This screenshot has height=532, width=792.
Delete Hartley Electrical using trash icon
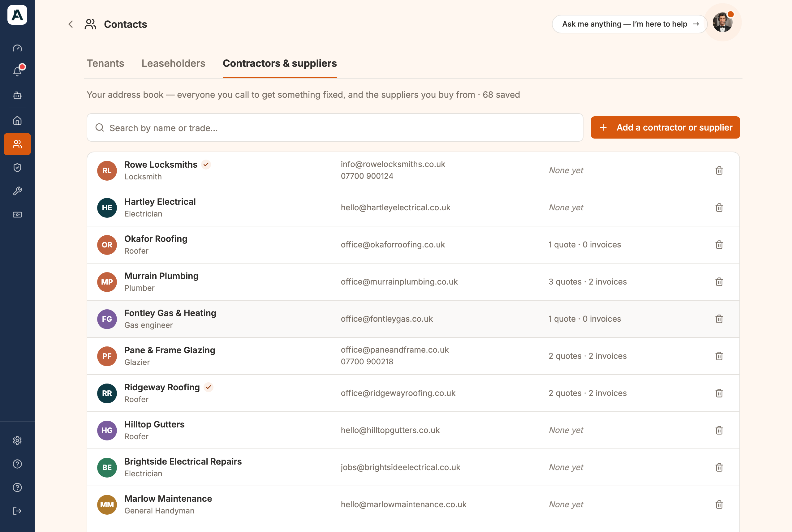pyautogui.click(x=719, y=207)
